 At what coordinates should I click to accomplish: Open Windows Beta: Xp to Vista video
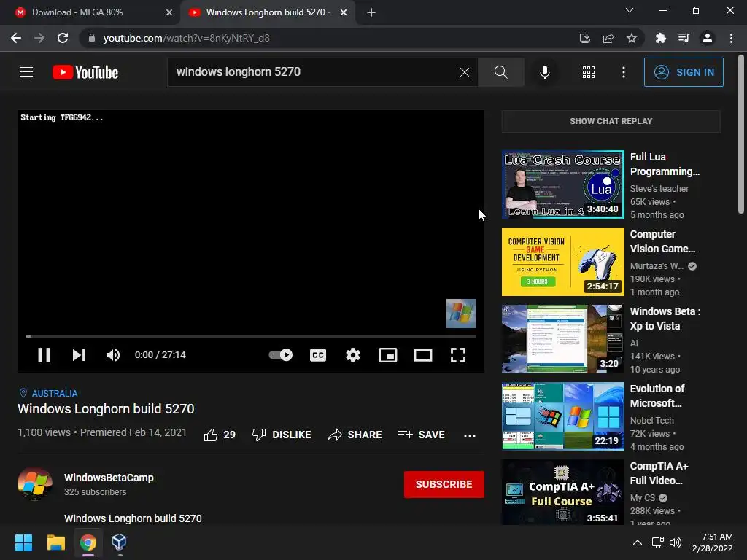(563, 338)
